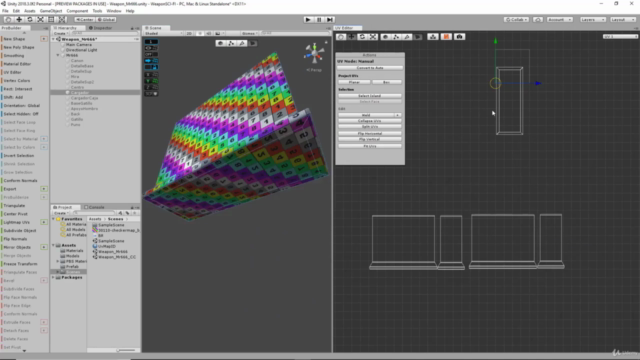Select the combined Transform tool in main toolbar

click(62, 19)
